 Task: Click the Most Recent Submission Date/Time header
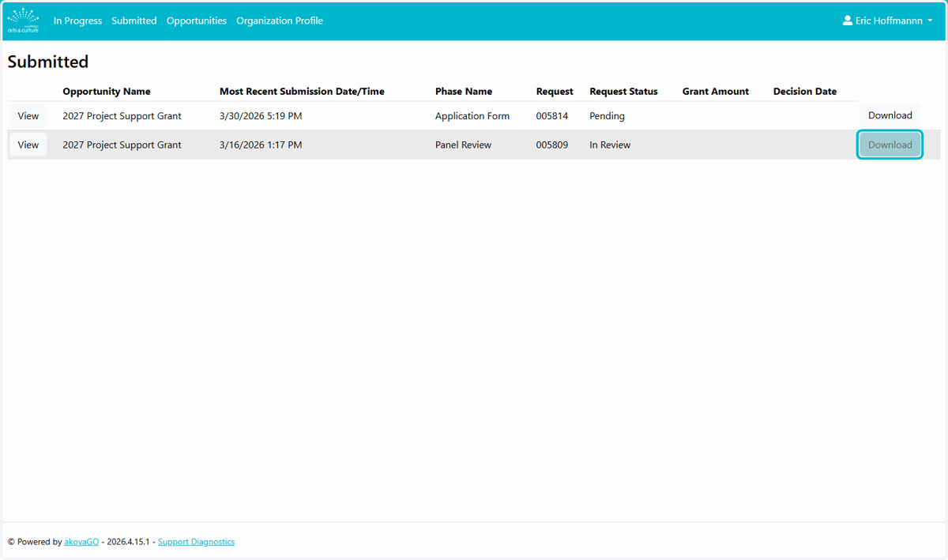302,92
